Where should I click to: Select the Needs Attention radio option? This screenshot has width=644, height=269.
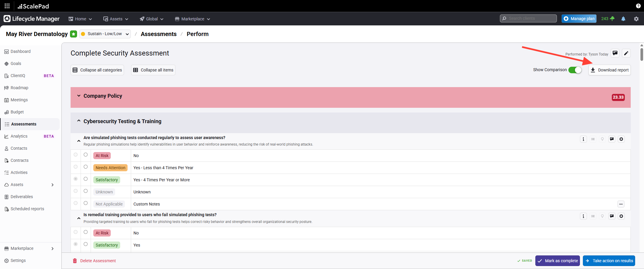[x=86, y=167]
